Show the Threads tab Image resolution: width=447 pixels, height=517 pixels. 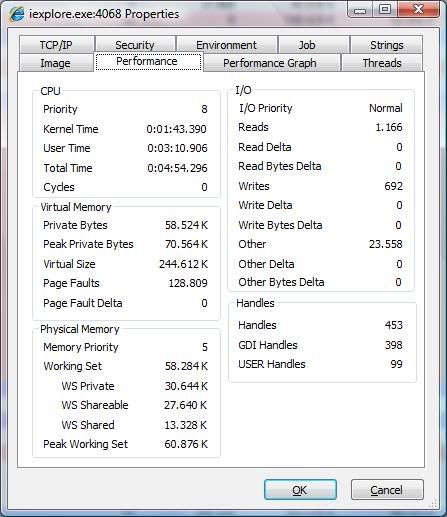coord(382,63)
